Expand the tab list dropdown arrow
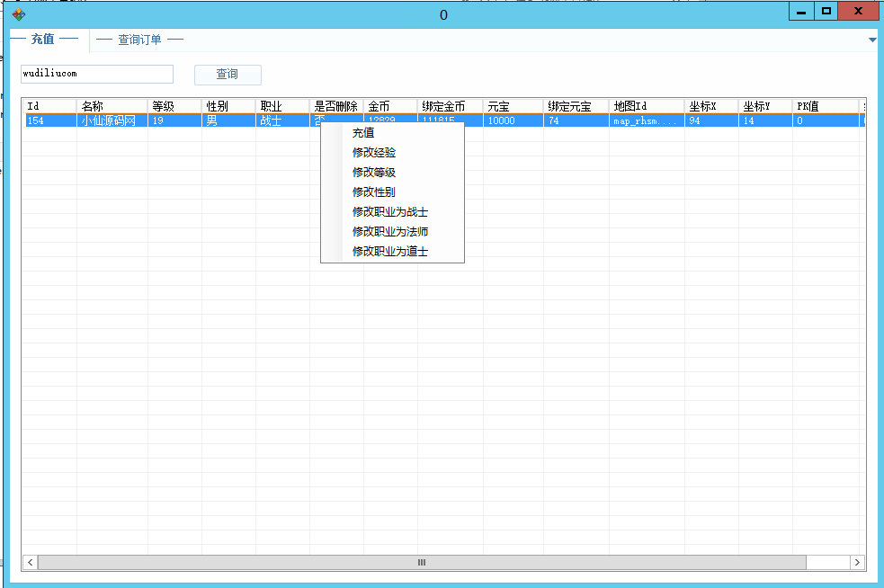The height and width of the screenshot is (588, 884). (x=872, y=40)
